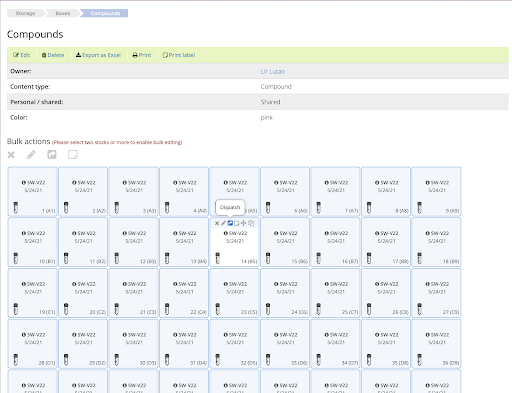Select the stock cell 7 (A7)

pos(336,191)
